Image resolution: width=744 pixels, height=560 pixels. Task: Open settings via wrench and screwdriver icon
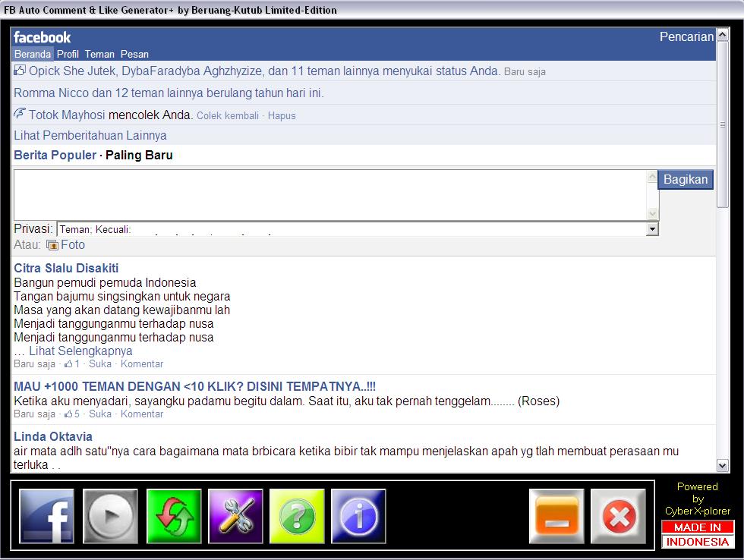(235, 516)
